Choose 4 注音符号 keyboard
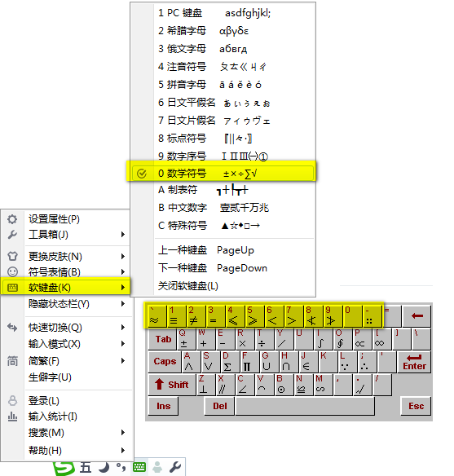454x476 pixels. [x=223, y=67]
